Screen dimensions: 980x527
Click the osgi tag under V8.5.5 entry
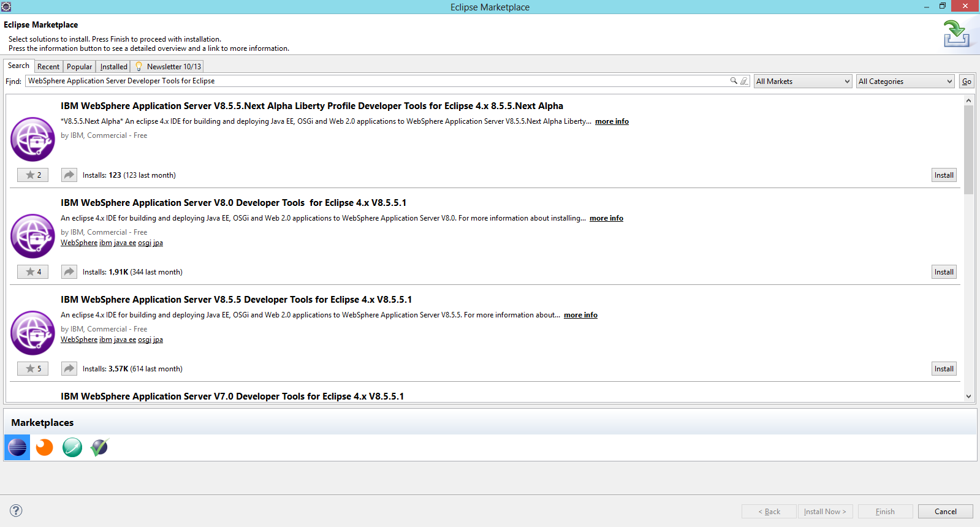click(145, 339)
